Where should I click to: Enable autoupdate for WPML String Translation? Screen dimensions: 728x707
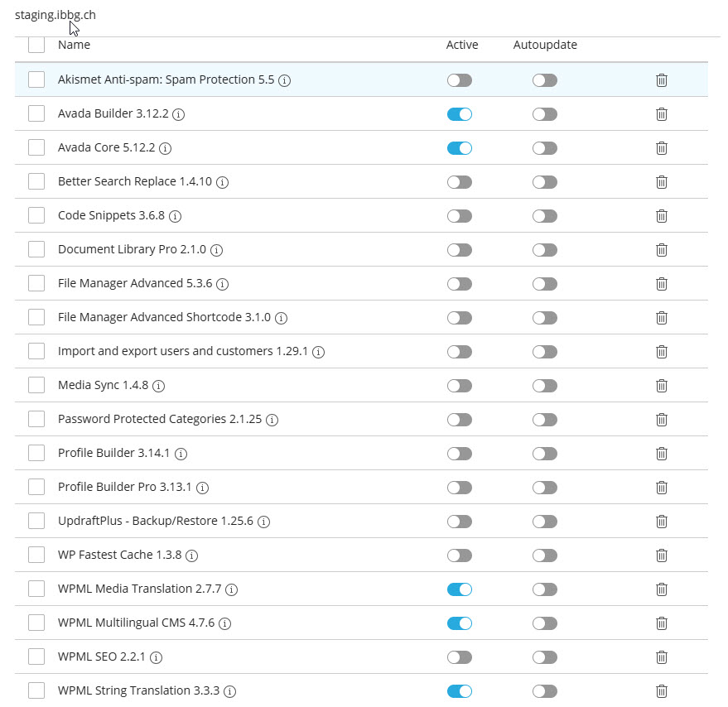point(545,691)
